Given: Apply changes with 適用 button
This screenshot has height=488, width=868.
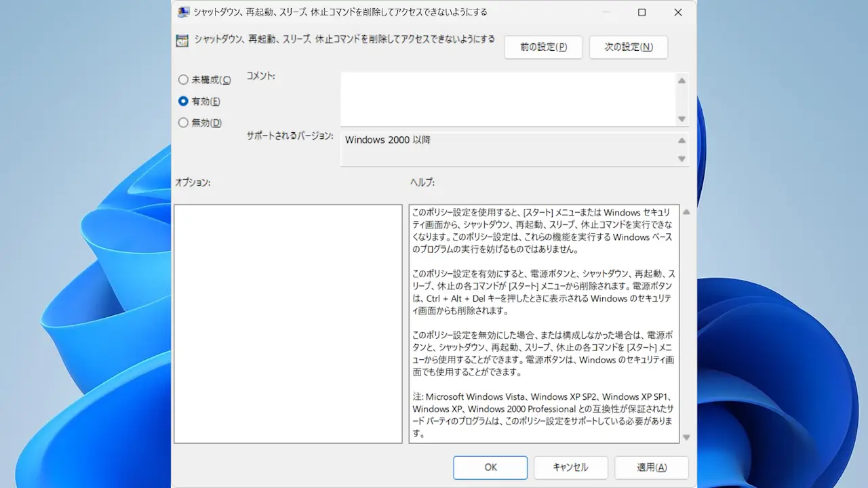Looking at the screenshot, I should pyautogui.click(x=652, y=468).
